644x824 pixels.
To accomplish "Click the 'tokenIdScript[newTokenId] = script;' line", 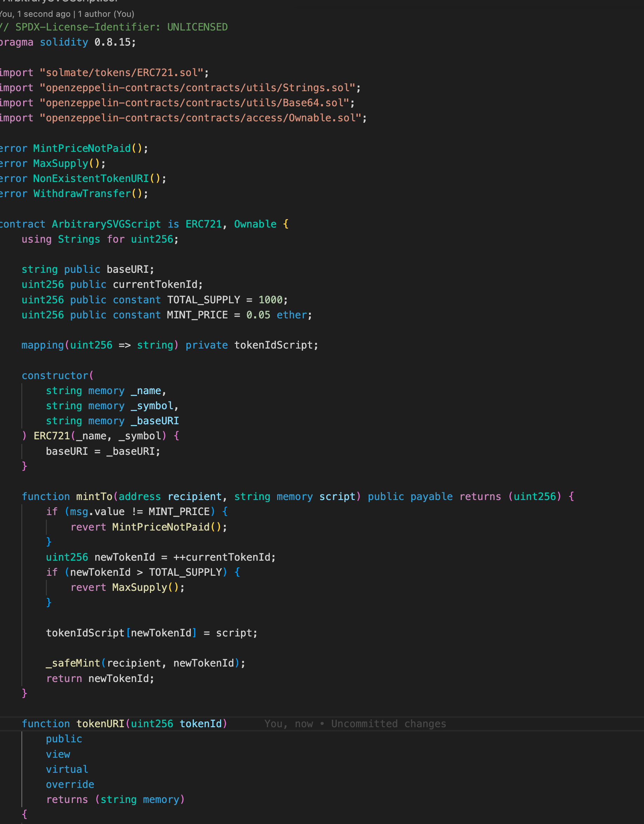I will click(152, 633).
